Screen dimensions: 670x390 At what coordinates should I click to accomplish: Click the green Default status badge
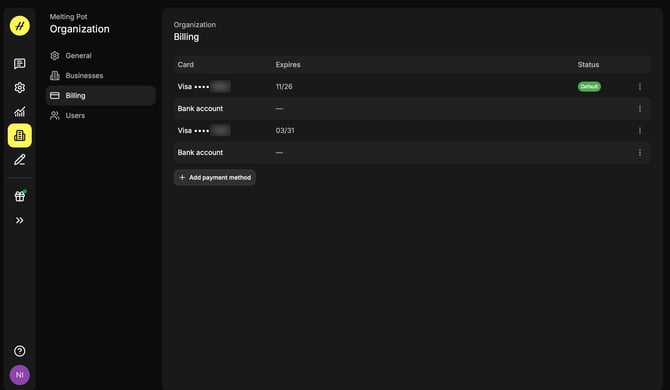(589, 87)
